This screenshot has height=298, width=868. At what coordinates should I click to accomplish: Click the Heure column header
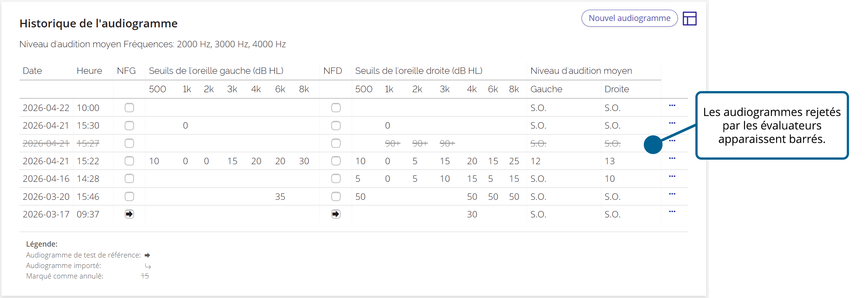pyautogui.click(x=89, y=71)
